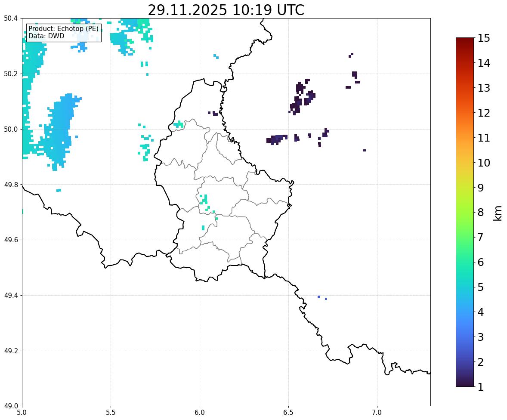Image resolution: width=507 pixels, height=420 pixels.
Task: Click the colorbar tick label 3
Action: (x=481, y=337)
